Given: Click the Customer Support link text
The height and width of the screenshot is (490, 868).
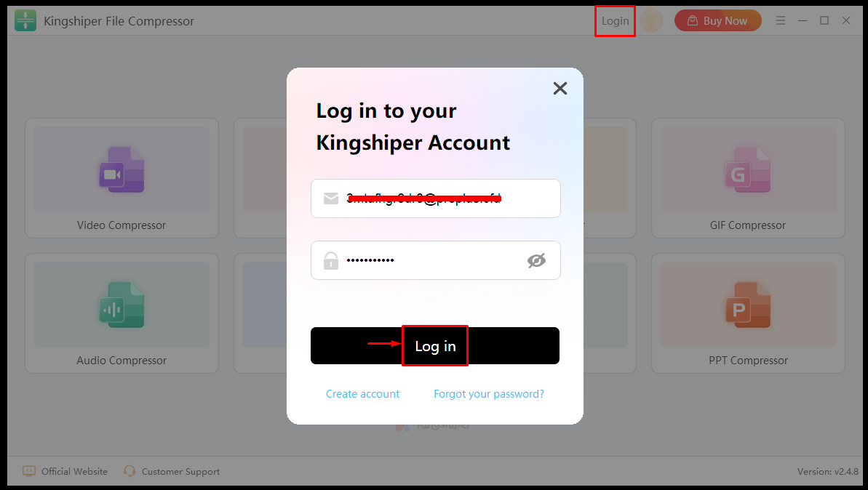Looking at the screenshot, I should (x=180, y=472).
